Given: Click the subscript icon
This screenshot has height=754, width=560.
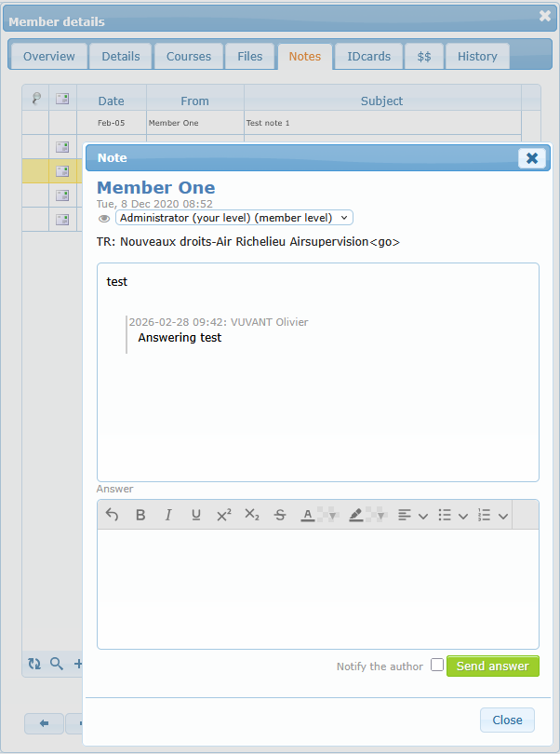Looking at the screenshot, I should tap(252, 515).
